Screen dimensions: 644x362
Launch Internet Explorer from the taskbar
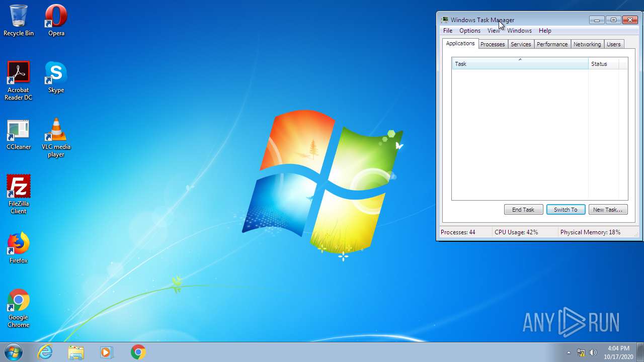[x=45, y=352]
